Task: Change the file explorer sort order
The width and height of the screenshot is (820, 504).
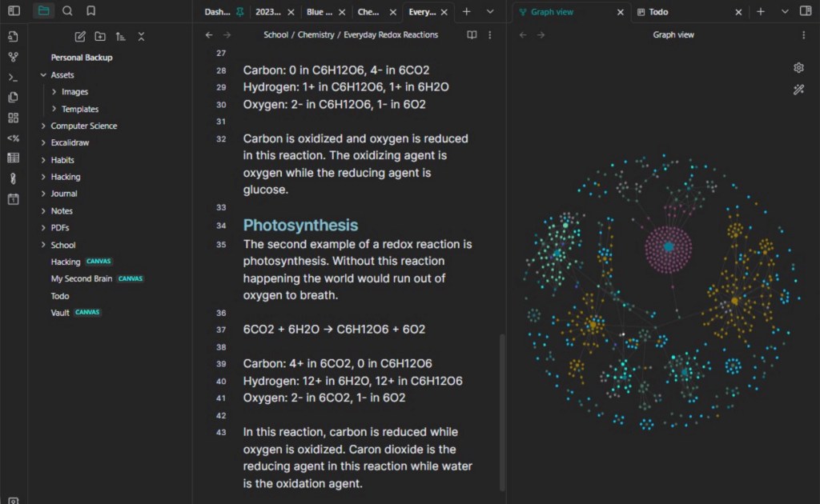Action: pos(120,37)
